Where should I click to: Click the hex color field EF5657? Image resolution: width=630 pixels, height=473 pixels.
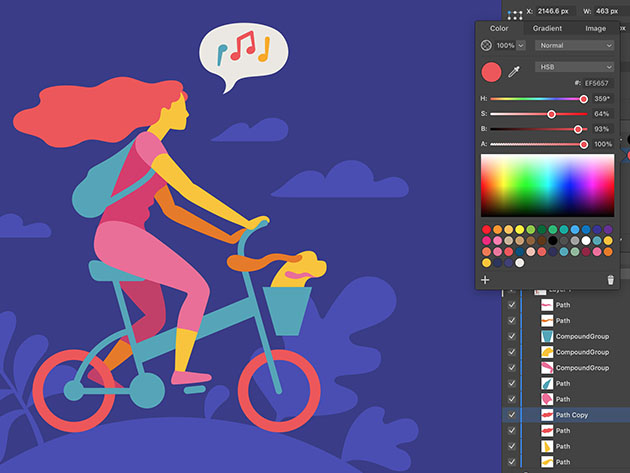click(x=597, y=83)
